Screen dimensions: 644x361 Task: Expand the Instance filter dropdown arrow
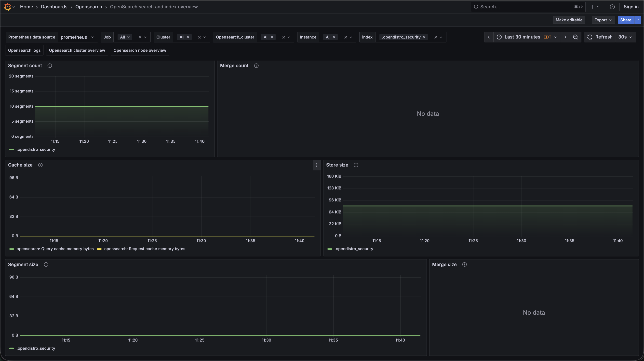coord(351,37)
